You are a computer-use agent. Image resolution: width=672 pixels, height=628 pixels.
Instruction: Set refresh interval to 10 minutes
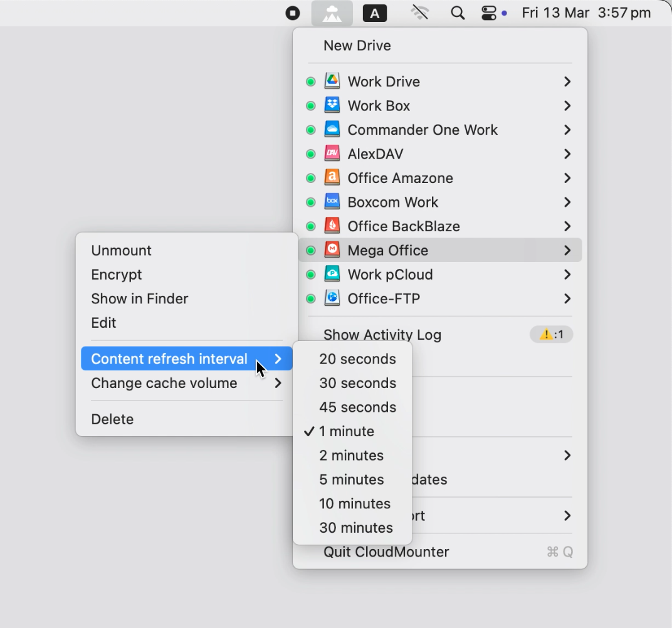[x=352, y=504]
